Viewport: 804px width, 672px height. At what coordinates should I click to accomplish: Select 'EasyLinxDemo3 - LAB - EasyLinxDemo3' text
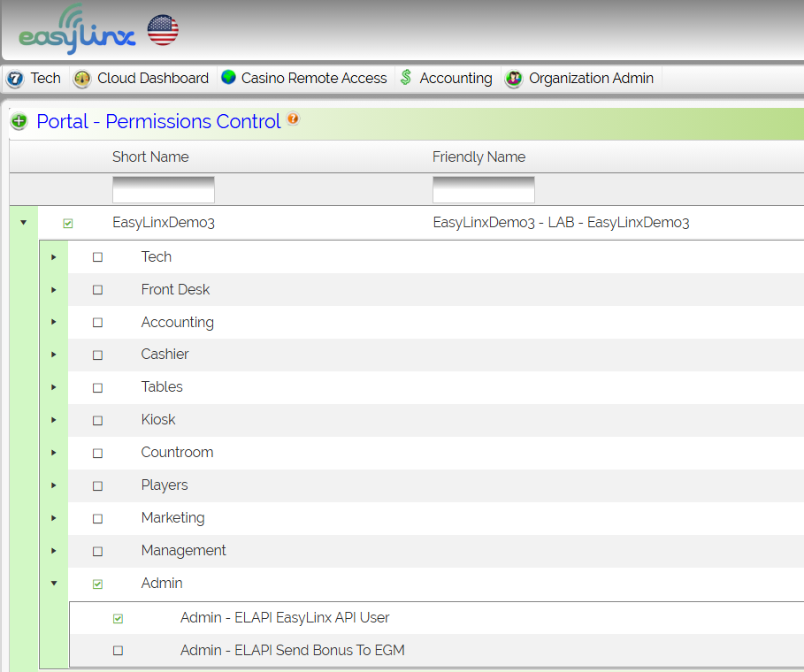(x=561, y=223)
